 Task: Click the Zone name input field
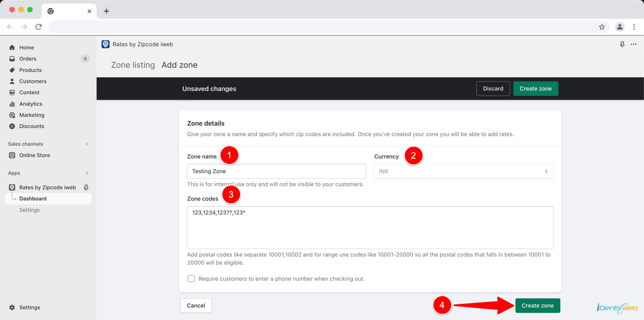pyautogui.click(x=277, y=171)
